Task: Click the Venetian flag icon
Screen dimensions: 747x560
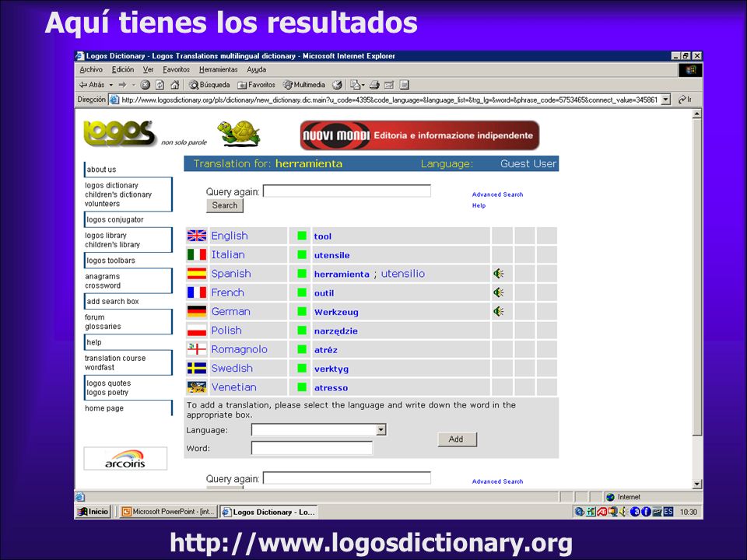Action: 197,387
